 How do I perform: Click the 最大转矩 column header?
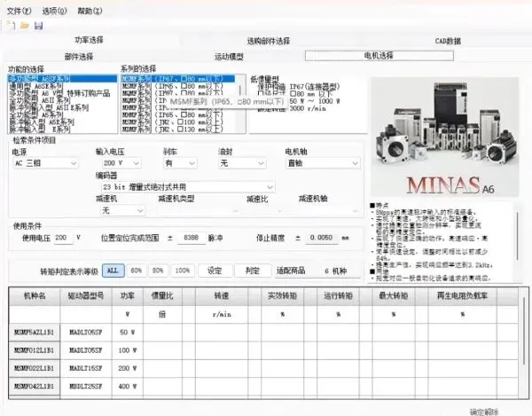[394, 296]
